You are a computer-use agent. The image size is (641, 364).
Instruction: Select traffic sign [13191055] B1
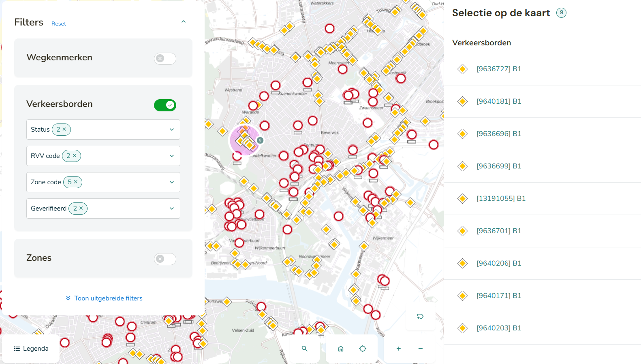pos(501,198)
